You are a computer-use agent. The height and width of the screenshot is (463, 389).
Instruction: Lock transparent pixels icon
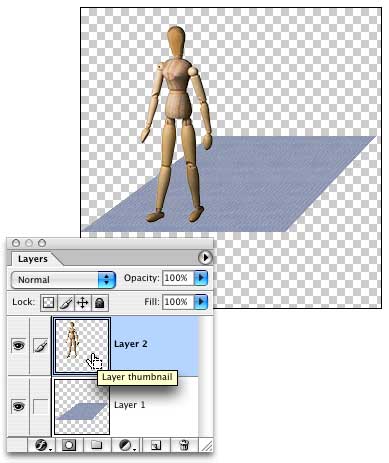[x=49, y=303]
